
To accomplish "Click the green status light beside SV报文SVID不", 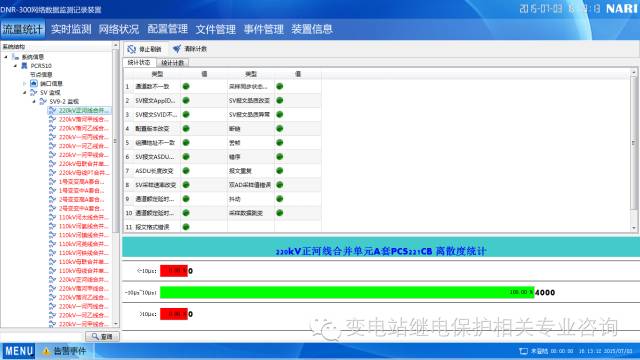I will (186, 114).
